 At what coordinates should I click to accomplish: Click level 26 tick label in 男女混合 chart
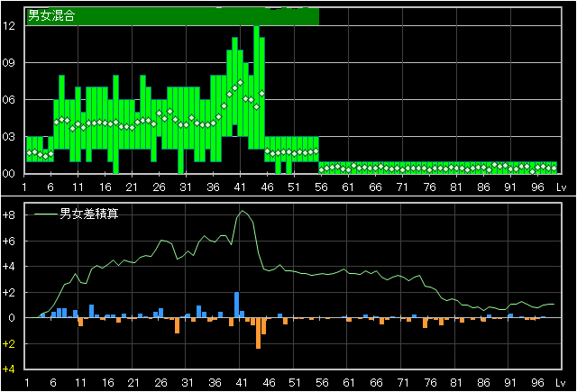pyautogui.click(x=159, y=187)
